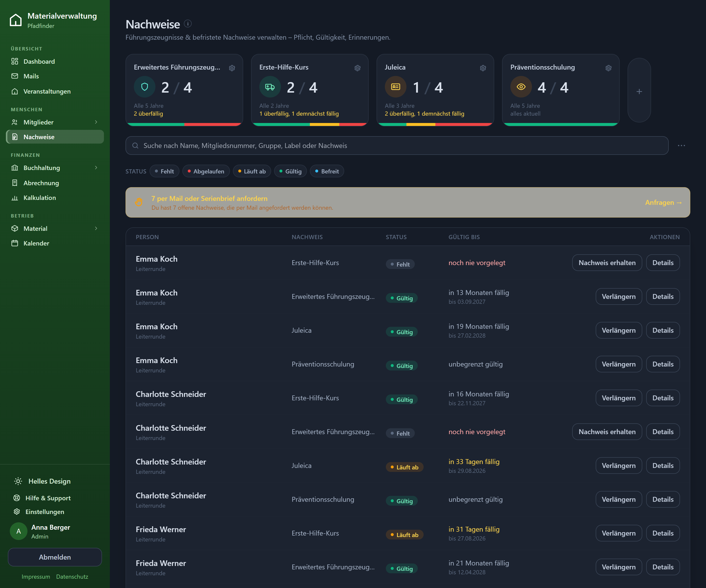Open settings gear on Präventionsschulung card
Image resolution: width=706 pixels, height=588 pixels.
608,68
